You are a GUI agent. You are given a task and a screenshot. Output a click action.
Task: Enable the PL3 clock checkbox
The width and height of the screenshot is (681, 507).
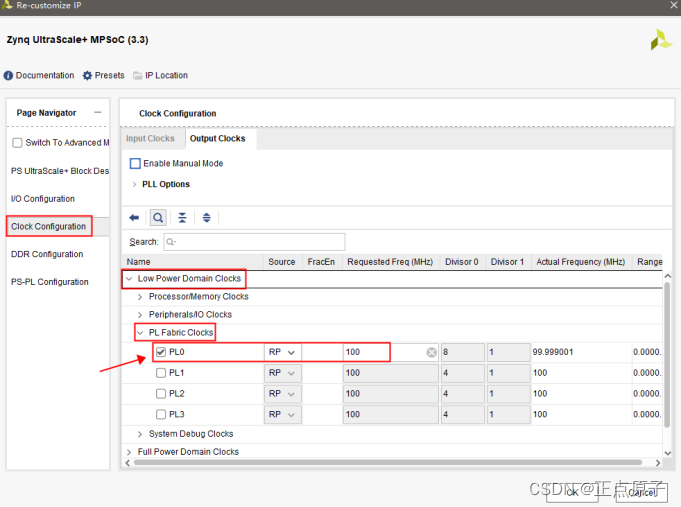(161, 415)
